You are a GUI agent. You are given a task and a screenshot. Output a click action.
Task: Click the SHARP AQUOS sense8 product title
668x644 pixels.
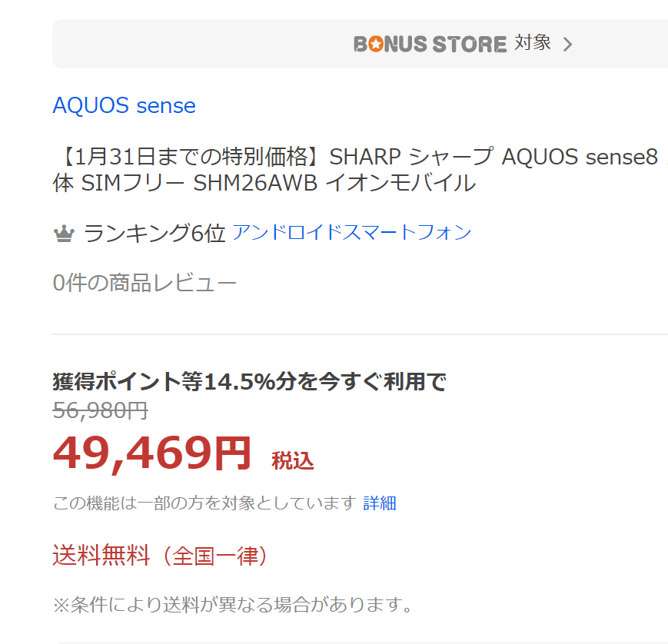click(x=355, y=157)
